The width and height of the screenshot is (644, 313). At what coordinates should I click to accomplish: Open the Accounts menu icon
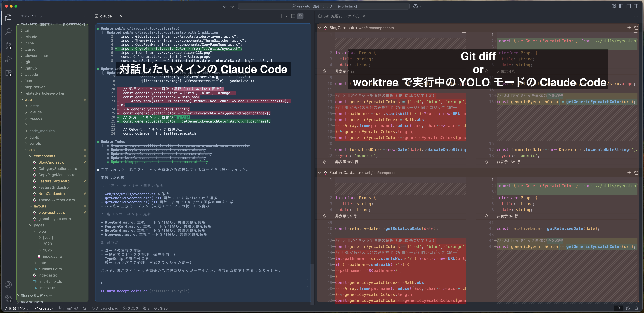(x=8, y=284)
